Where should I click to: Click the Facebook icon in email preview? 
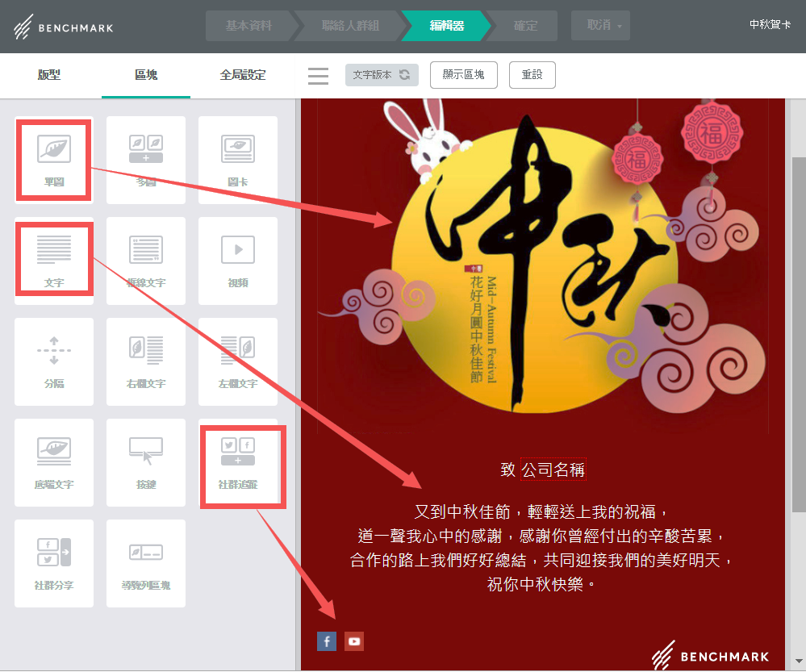pyautogui.click(x=327, y=641)
